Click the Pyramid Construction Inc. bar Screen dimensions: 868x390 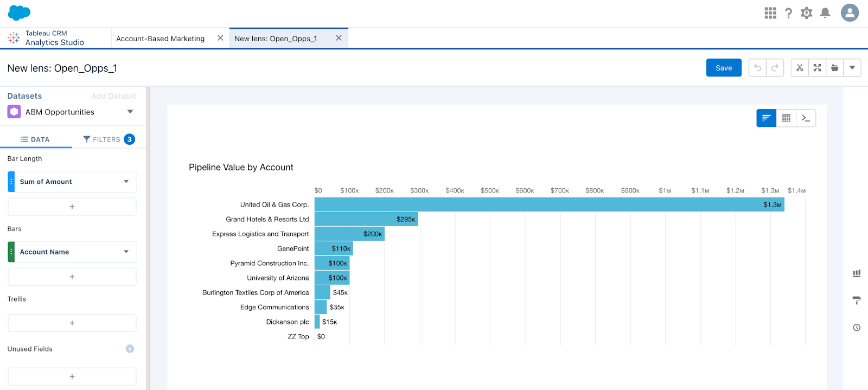(x=332, y=263)
